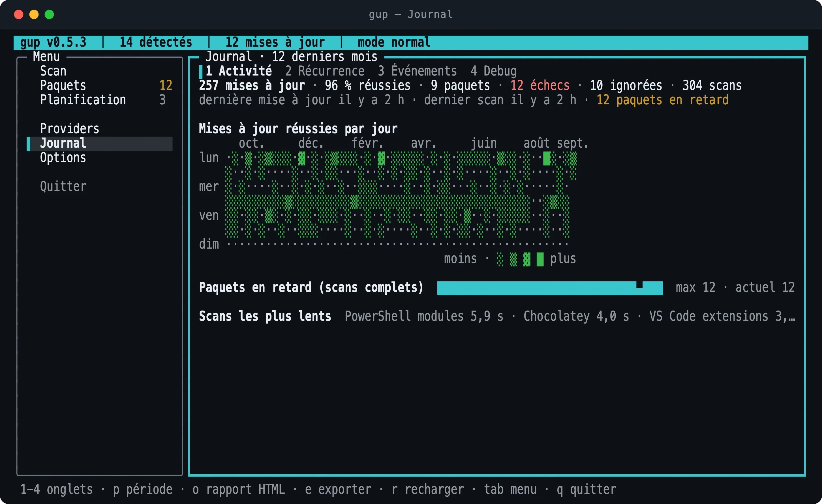
Task: Click the '1–4 onglets' footer hint
Action: click(56, 489)
